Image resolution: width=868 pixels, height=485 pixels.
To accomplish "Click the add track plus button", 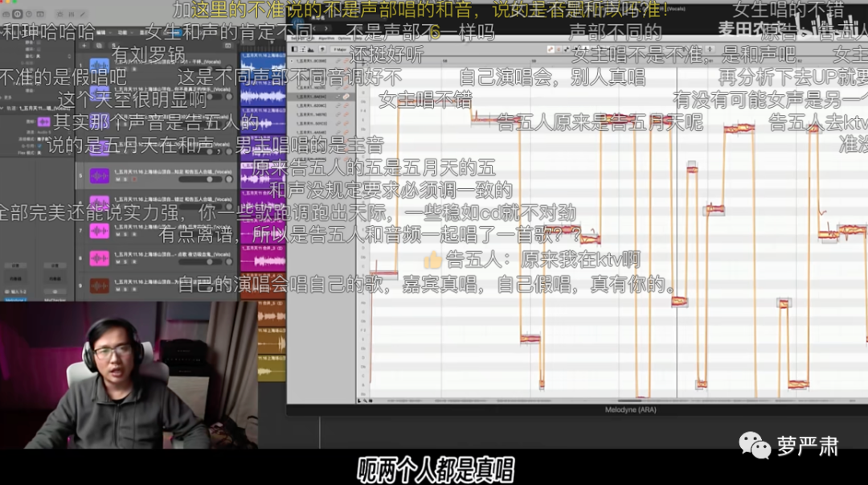I will (84, 46).
